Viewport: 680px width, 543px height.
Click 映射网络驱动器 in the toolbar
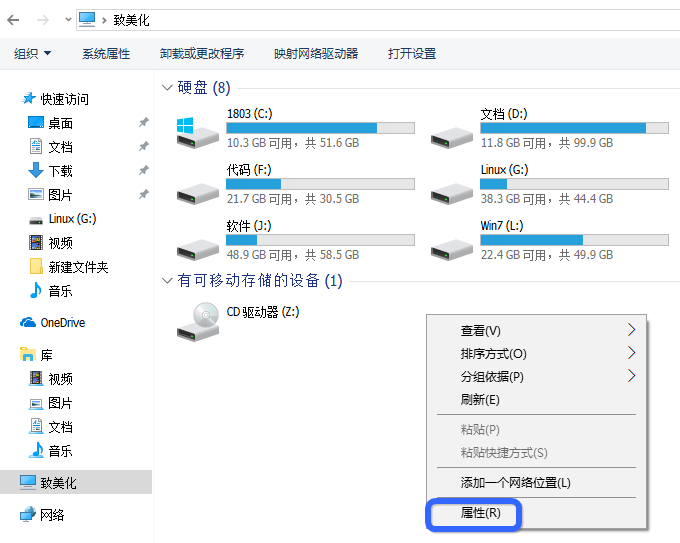point(316,54)
